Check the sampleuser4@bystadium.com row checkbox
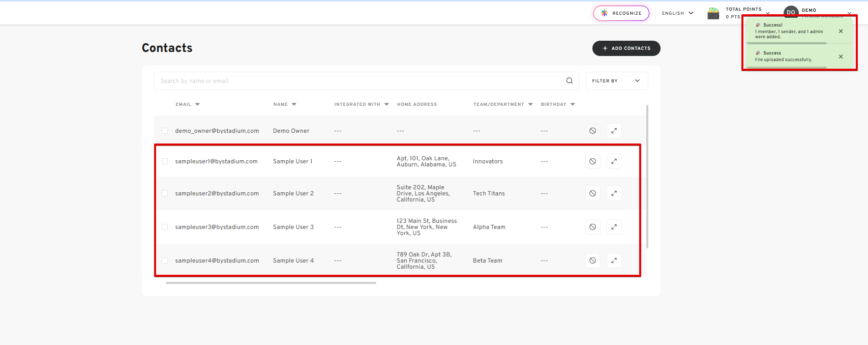868x345 pixels. click(x=165, y=261)
